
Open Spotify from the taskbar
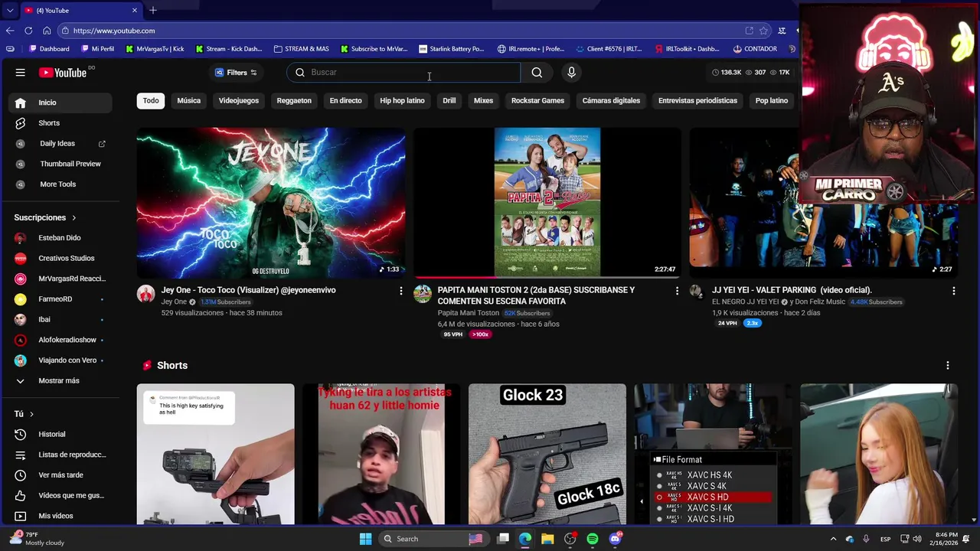point(593,539)
